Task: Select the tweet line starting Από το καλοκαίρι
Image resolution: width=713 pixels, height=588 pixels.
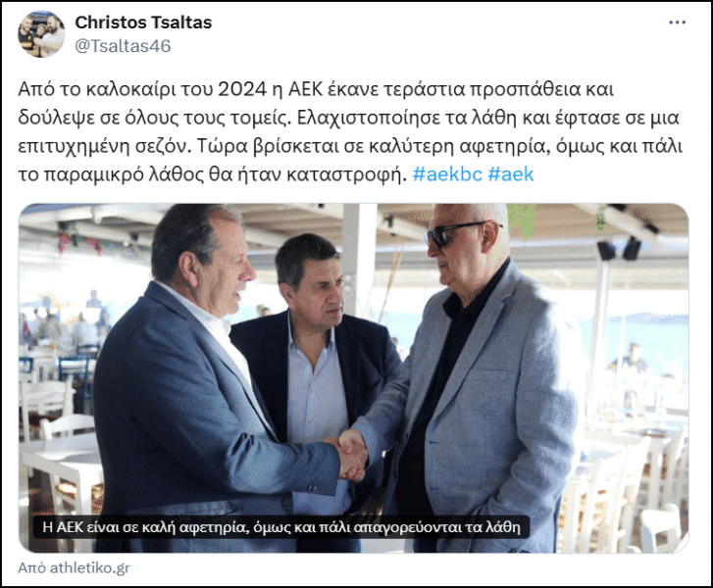Action: [316, 89]
